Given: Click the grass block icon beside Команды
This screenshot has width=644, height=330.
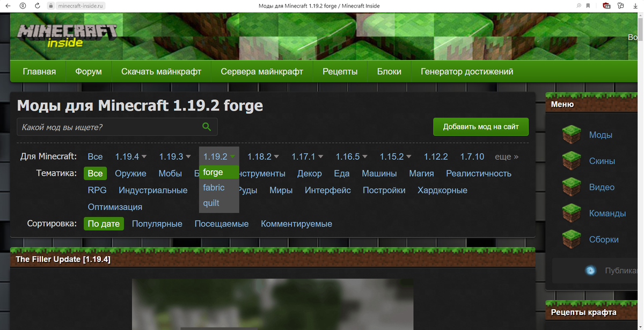Looking at the screenshot, I should click(x=572, y=213).
